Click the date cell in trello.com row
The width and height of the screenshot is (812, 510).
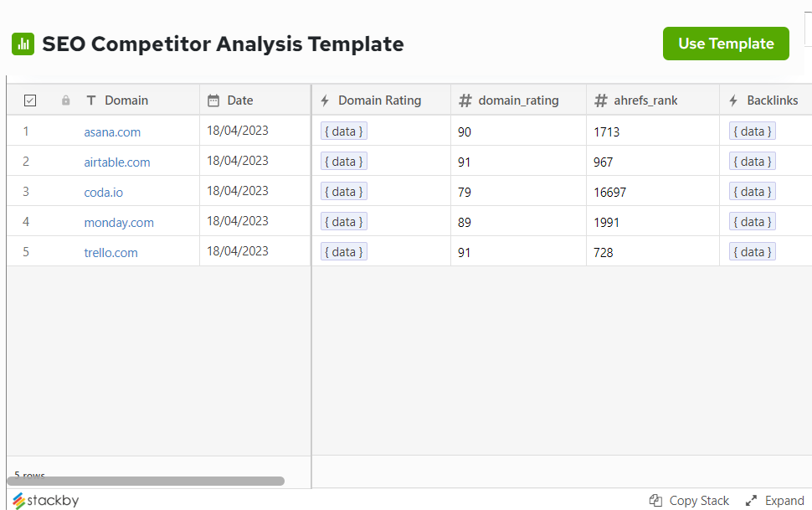pyautogui.click(x=254, y=251)
